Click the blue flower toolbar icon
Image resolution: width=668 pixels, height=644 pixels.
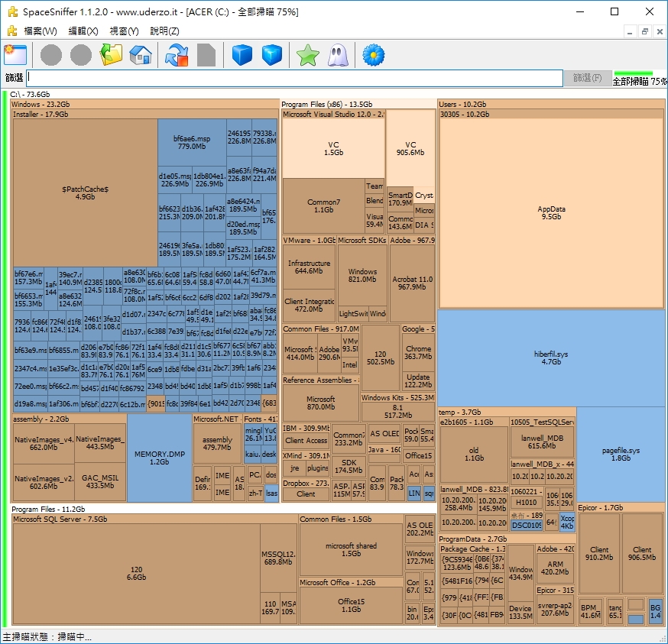[x=373, y=55]
